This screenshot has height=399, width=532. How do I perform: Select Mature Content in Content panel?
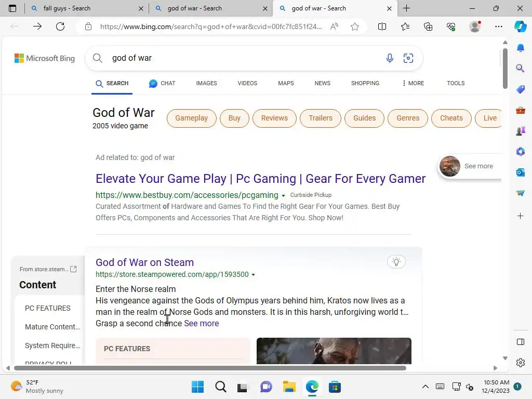tap(52, 327)
